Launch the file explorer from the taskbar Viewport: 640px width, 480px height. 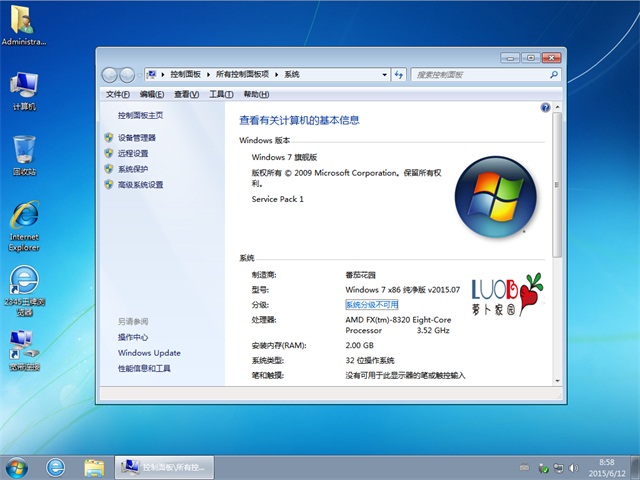pyautogui.click(x=94, y=467)
